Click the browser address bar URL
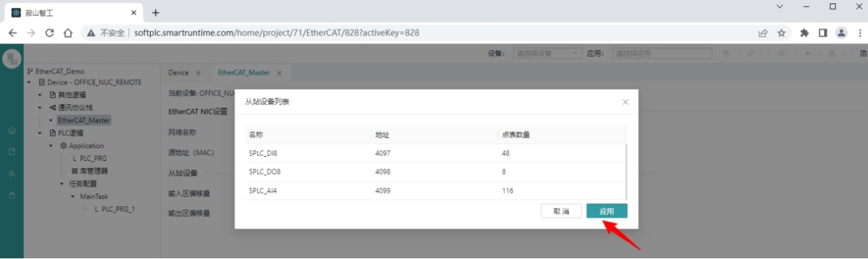The width and height of the screenshot is (868, 259). pyautogui.click(x=277, y=32)
